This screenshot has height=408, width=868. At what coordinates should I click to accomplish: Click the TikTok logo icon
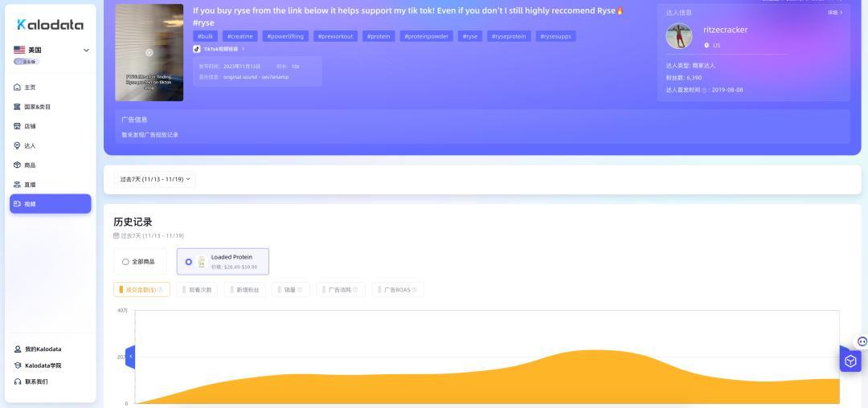(197, 49)
